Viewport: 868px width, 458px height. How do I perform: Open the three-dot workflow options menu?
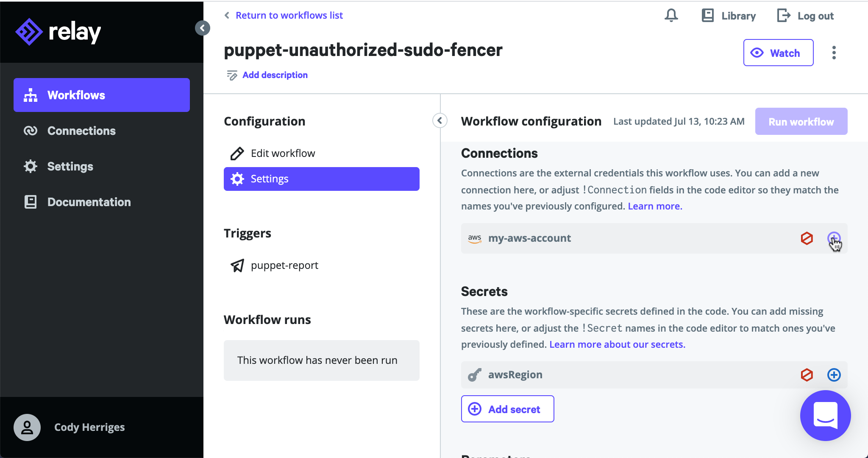point(834,53)
